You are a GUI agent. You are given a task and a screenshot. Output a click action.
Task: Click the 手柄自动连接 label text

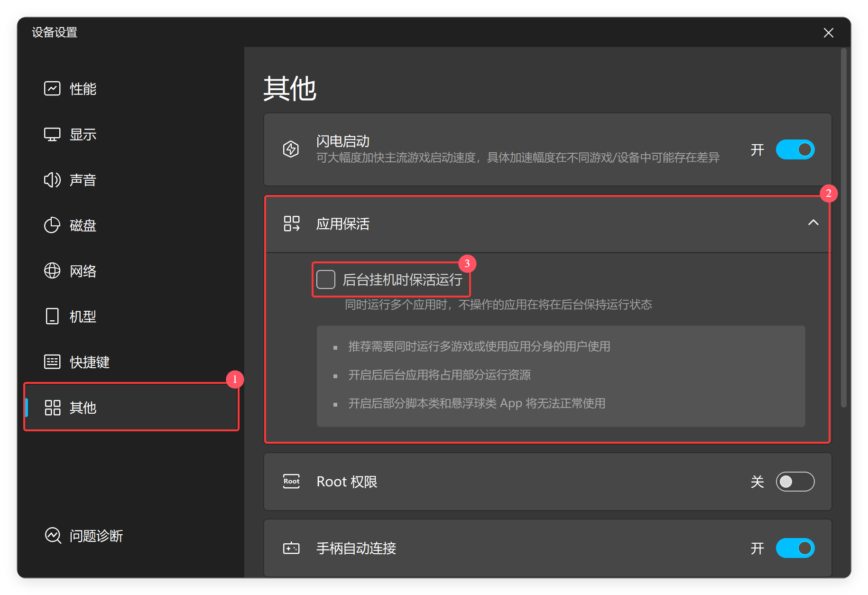click(x=356, y=548)
